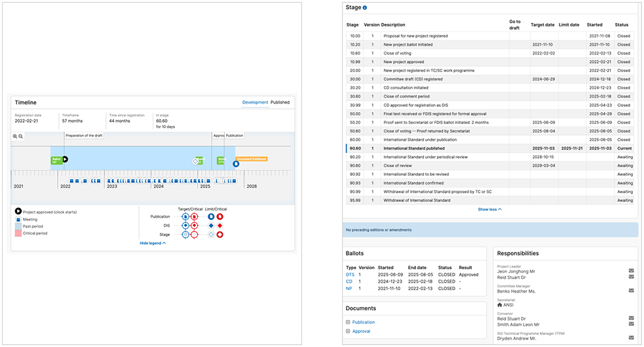Image resolution: width=644 pixels, height=347 pixels.
Task: Click the timeline zoom-out magnifier icon
Action: [21, 136]
